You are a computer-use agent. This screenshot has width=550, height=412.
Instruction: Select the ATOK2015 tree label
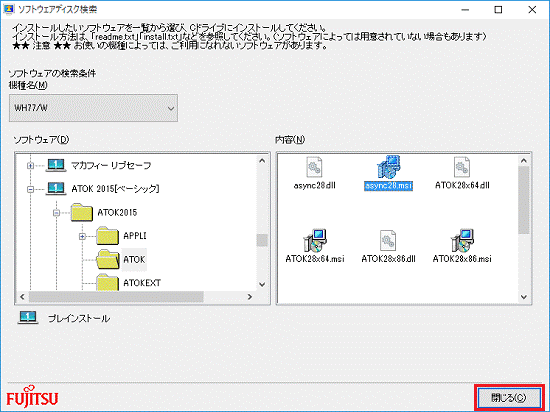tap(117, 212)
